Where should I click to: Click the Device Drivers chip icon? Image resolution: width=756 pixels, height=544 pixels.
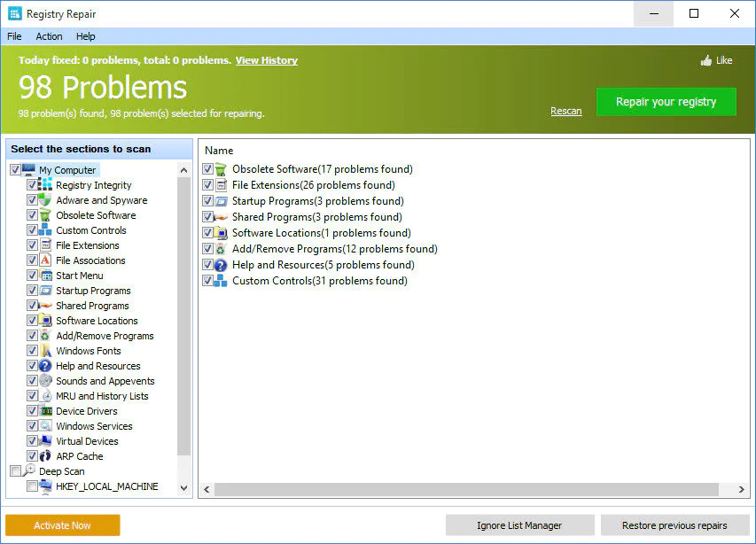tap(45, 411)
